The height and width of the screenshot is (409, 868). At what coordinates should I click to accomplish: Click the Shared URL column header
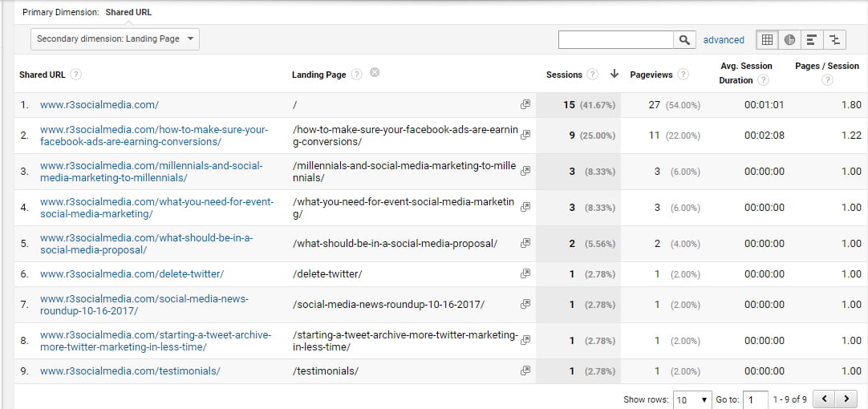tap(42, 75)
